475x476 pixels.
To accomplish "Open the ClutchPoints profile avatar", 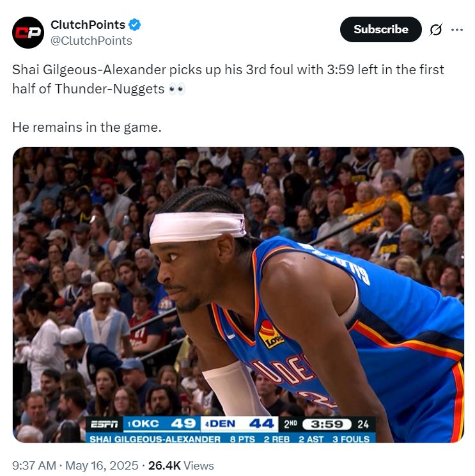I will click(x=28, y=33).
